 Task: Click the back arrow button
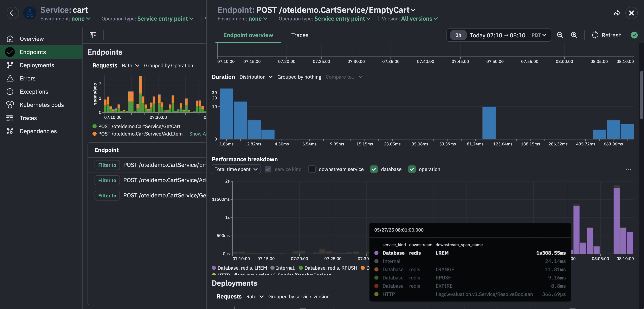coord(13,13)
